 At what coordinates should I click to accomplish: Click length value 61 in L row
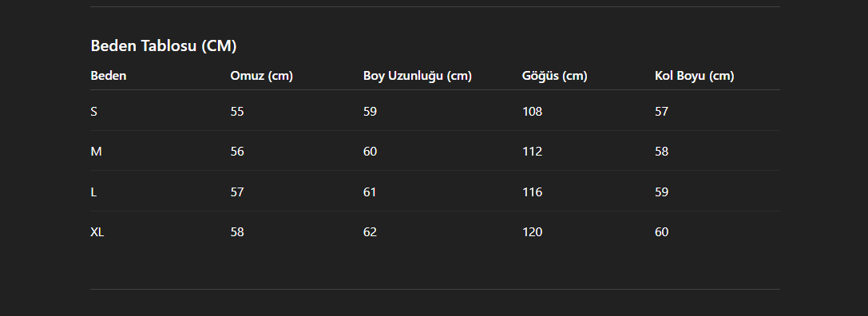point(370,192)
